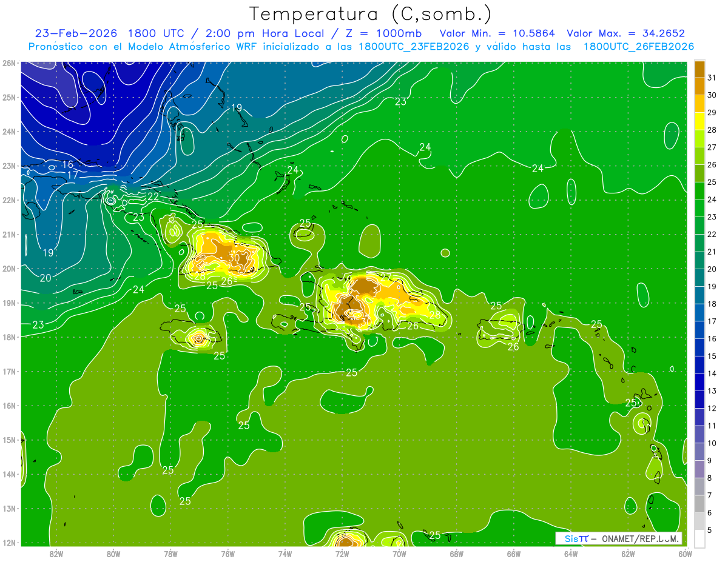Click the "12N" latitude axis label
The width and height of the screenshot is (728, 562).
[x=9, y=543]
